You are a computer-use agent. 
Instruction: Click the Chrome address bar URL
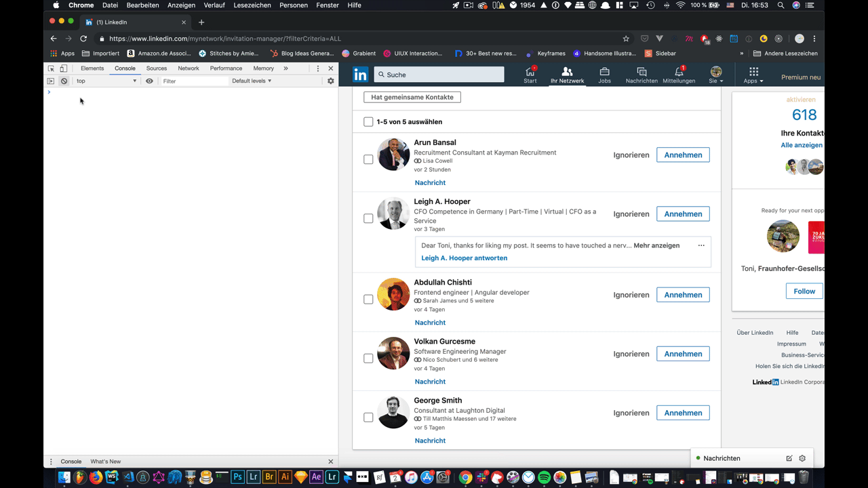click(225, 39)
